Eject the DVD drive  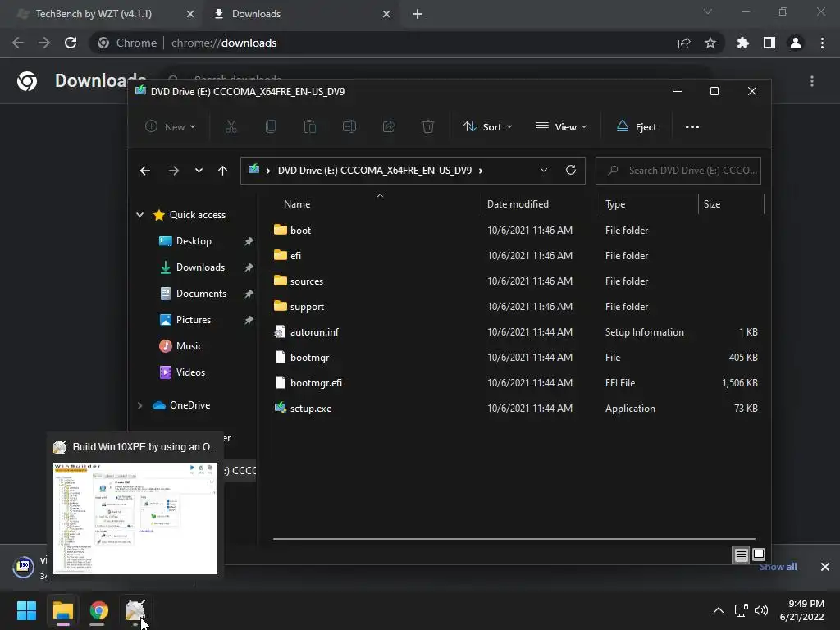[x=637, y=127]
